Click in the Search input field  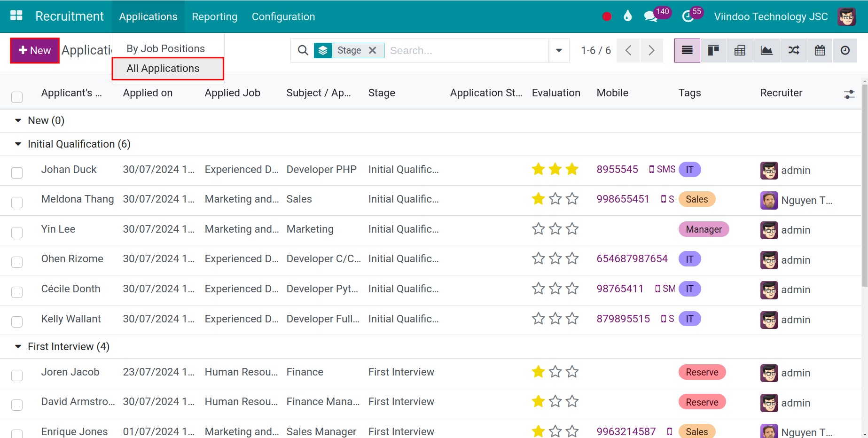click(x=467, y=50)
